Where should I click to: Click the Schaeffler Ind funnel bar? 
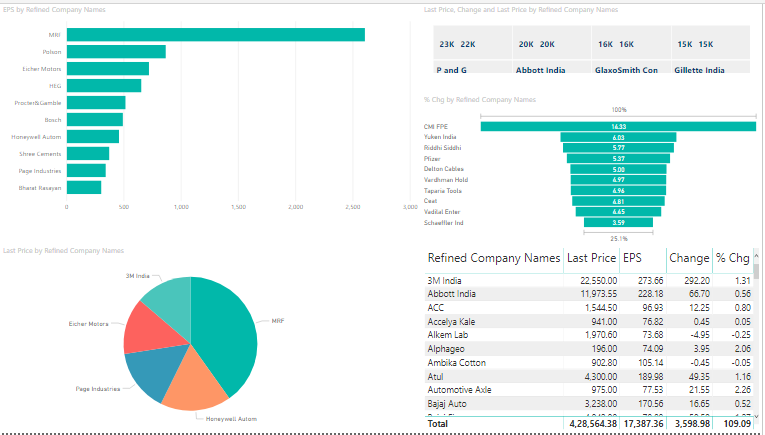618,222
